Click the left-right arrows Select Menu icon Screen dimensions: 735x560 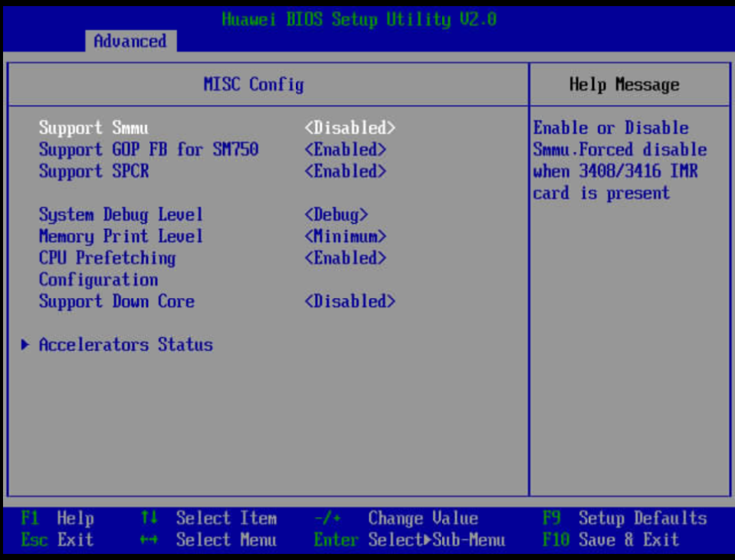(149, 540)
